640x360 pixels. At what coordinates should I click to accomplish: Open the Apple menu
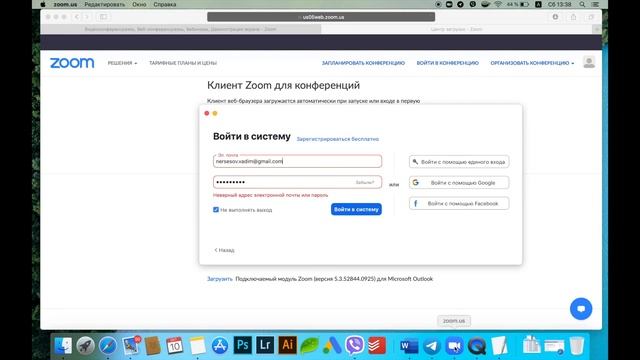point(43,4)
